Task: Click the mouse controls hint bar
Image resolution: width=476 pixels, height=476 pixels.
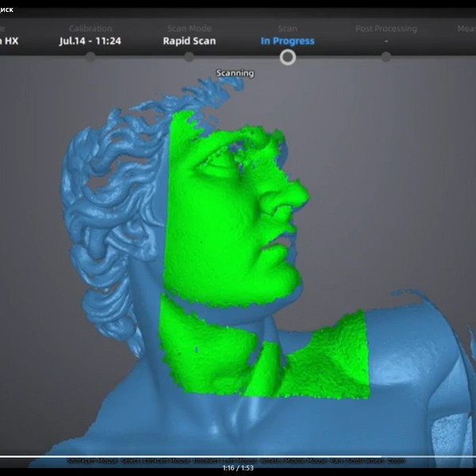Action: 236,461
